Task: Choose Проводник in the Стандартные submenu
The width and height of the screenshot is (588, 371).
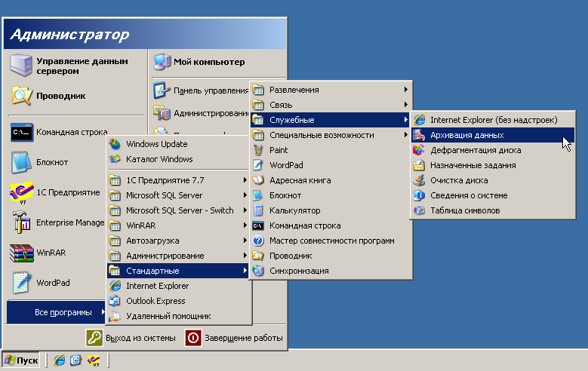Action: tap(331, 256)
